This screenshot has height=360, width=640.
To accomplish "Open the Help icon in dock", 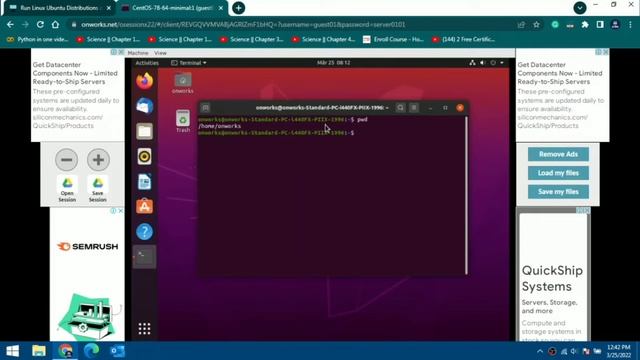I will tap(144, 232).
